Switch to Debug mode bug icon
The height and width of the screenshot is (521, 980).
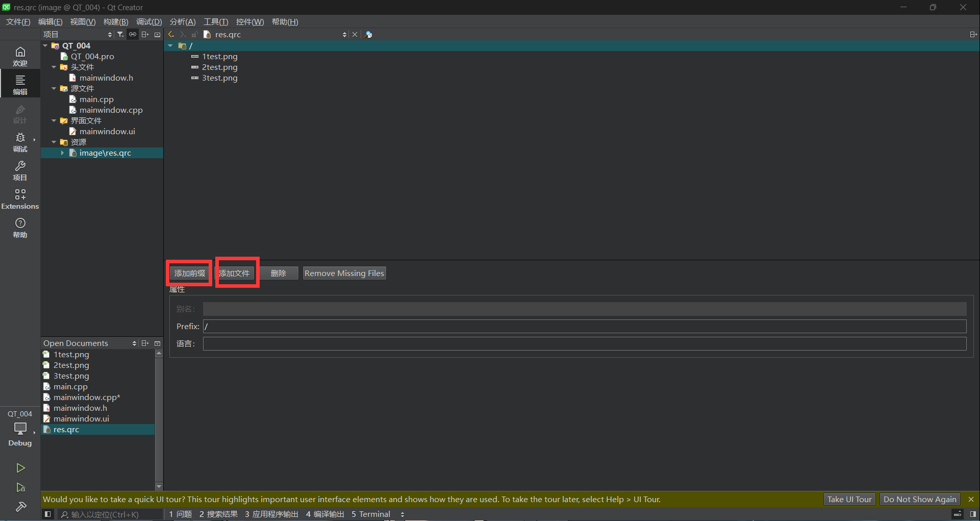click(x=20, y=141)
